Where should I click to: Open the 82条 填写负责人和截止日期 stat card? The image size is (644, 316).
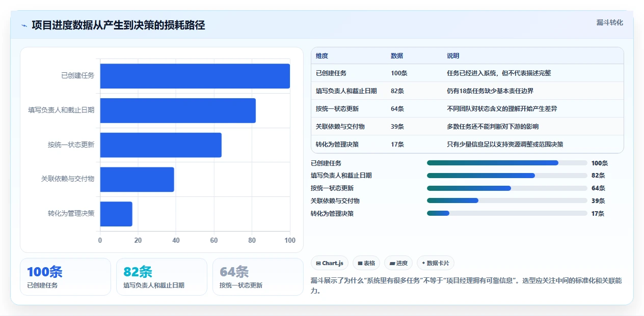coord(162,277)
